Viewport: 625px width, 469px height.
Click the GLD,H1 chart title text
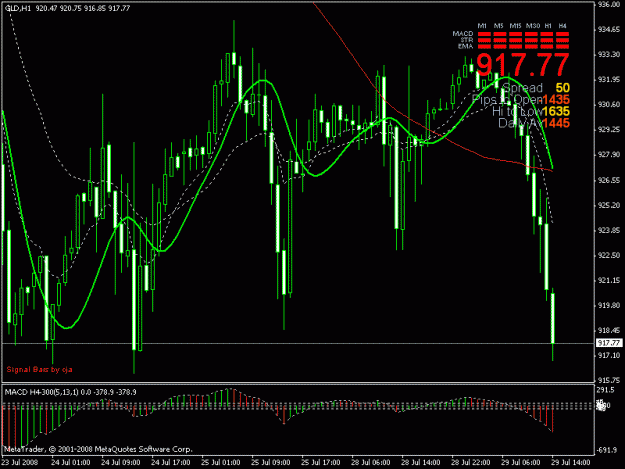pyautogui.click(x=18, y=8)
